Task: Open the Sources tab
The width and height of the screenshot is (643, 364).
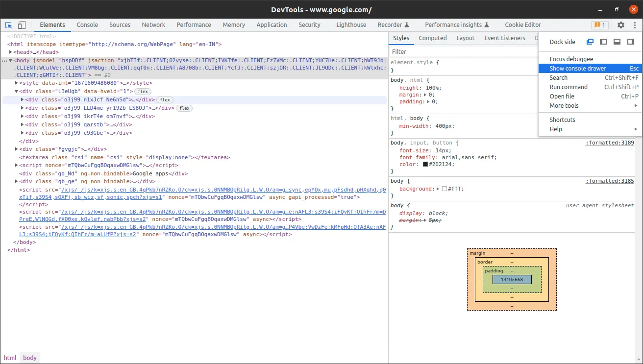Action: click(x=120, y=25)
